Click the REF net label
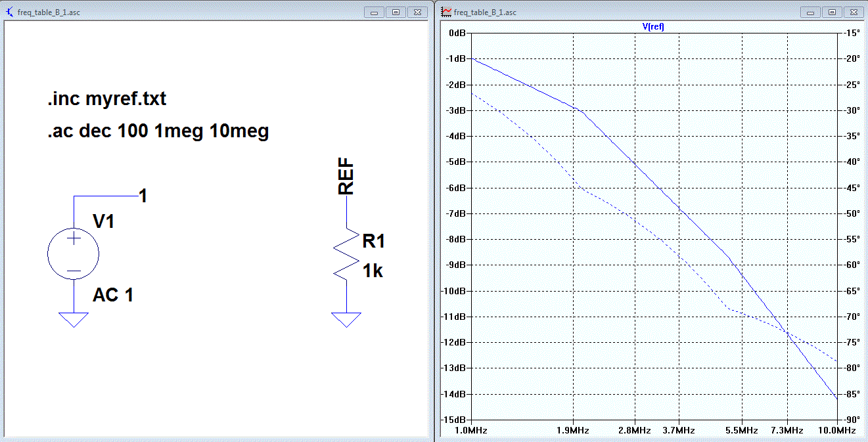Screen dimensions: 868x442 click(346, 177)
